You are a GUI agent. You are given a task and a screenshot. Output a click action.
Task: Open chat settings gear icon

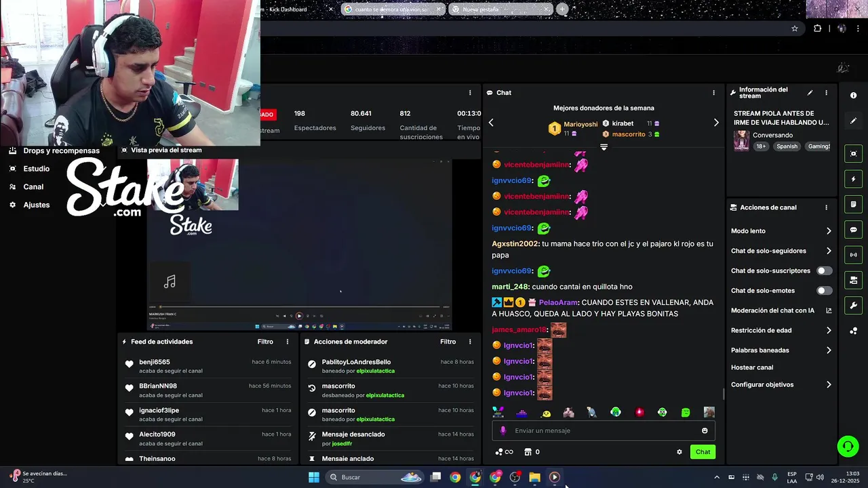tap(679, 452)
